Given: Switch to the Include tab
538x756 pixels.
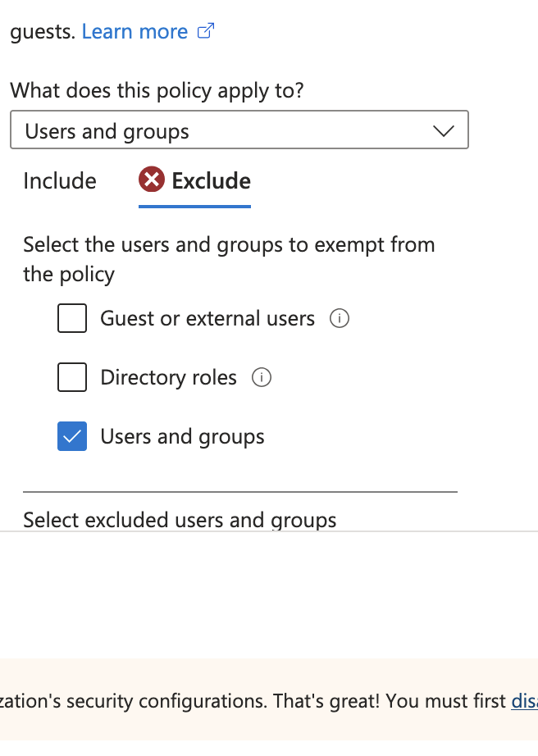Looking at the screenshot, I should coord(60,181).
